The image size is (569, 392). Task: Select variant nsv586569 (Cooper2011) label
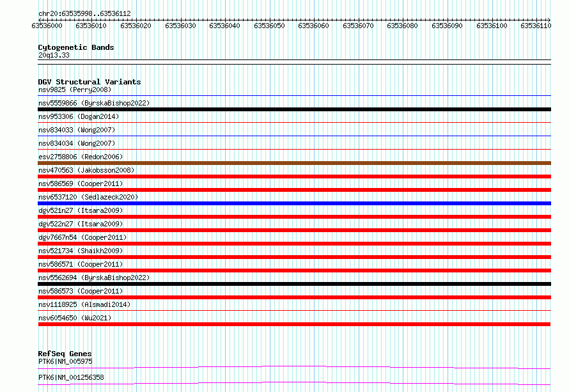click(81, 184)
